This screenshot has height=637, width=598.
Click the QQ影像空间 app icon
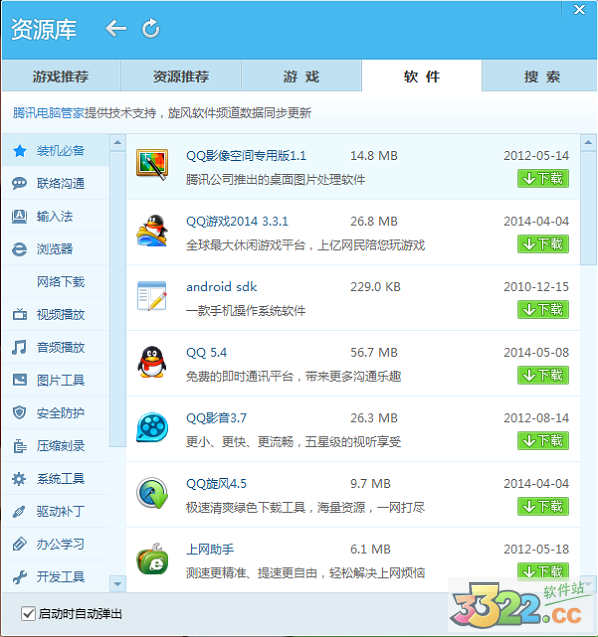click(x=152, y=165)
